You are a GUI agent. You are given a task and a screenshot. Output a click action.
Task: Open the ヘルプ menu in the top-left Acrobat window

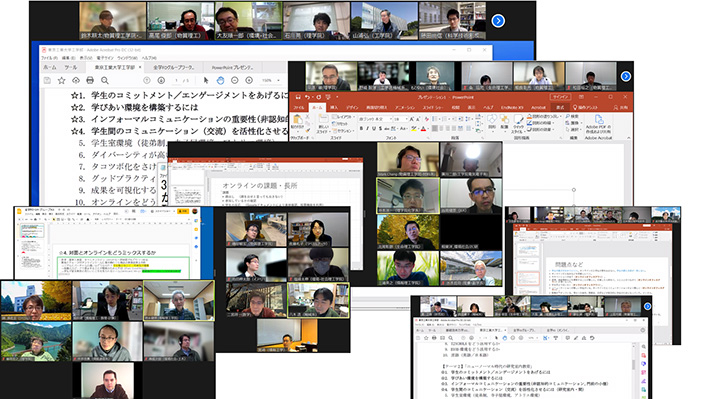point(149,58)
